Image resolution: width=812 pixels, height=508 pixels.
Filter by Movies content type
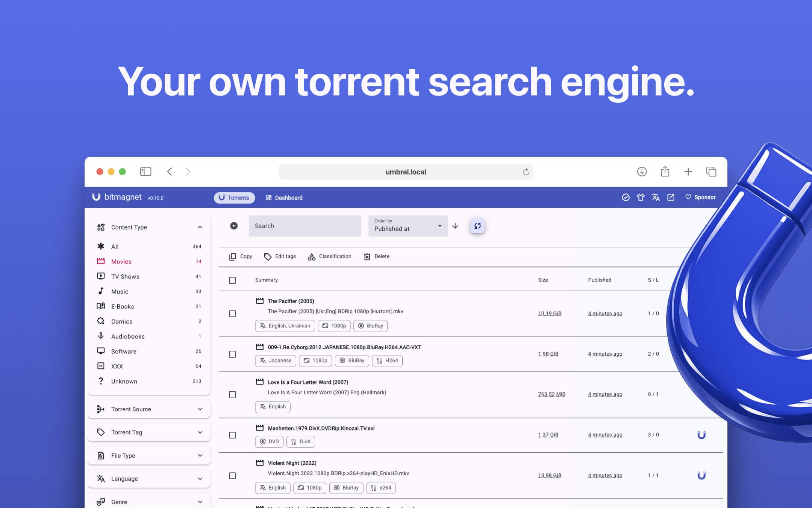(149, 262)
